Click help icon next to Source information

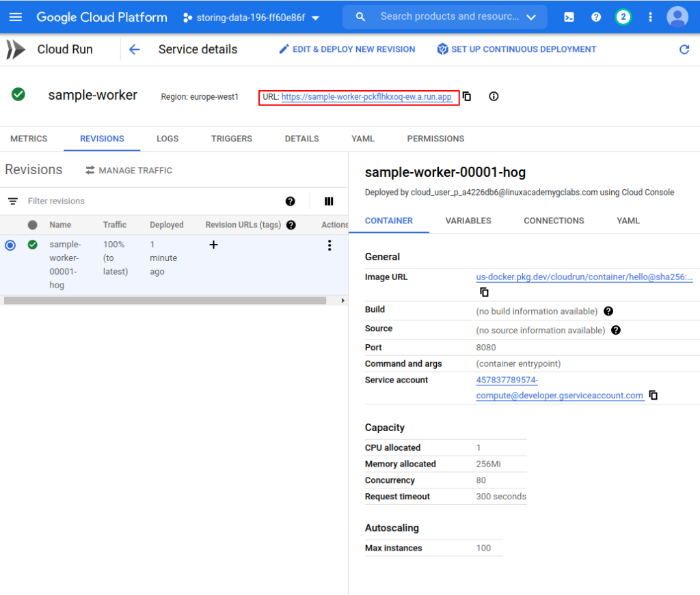[x=616, y=330]
